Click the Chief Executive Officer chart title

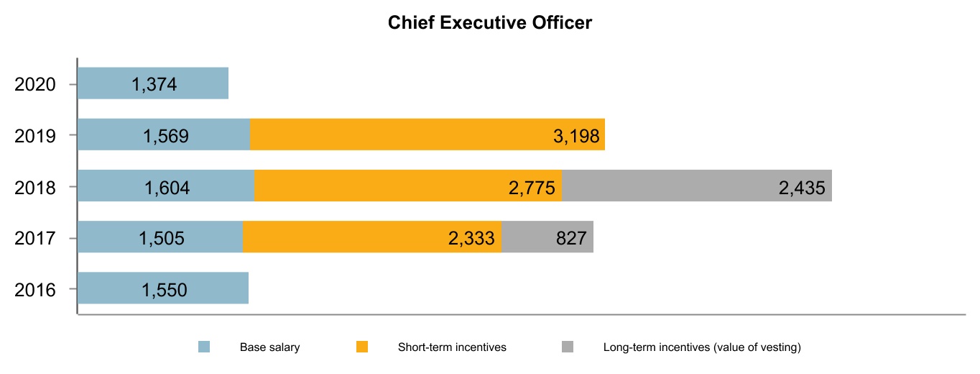tap(490, 23)
